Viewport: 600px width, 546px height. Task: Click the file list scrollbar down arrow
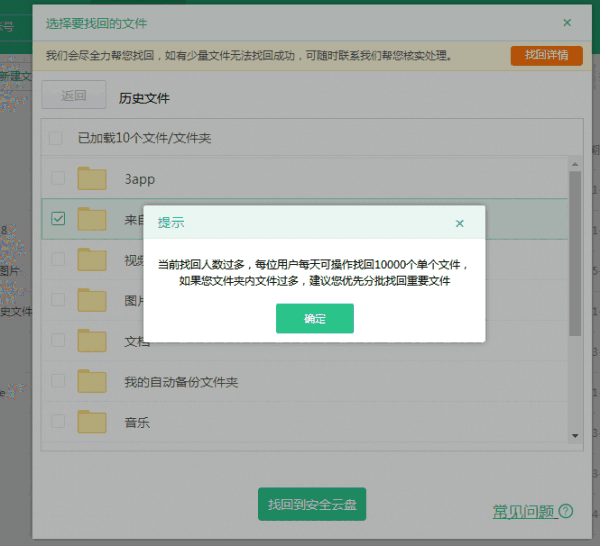575,436
